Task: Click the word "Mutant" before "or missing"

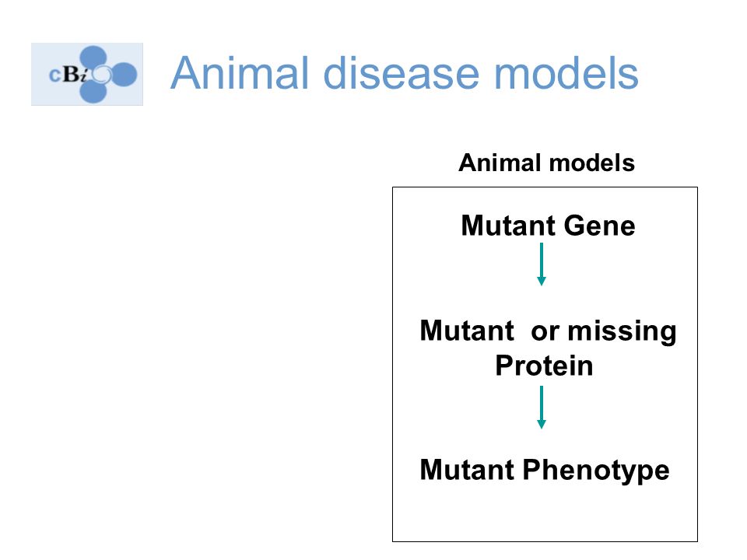Action: pyautogui.click(x=467, y=331)
